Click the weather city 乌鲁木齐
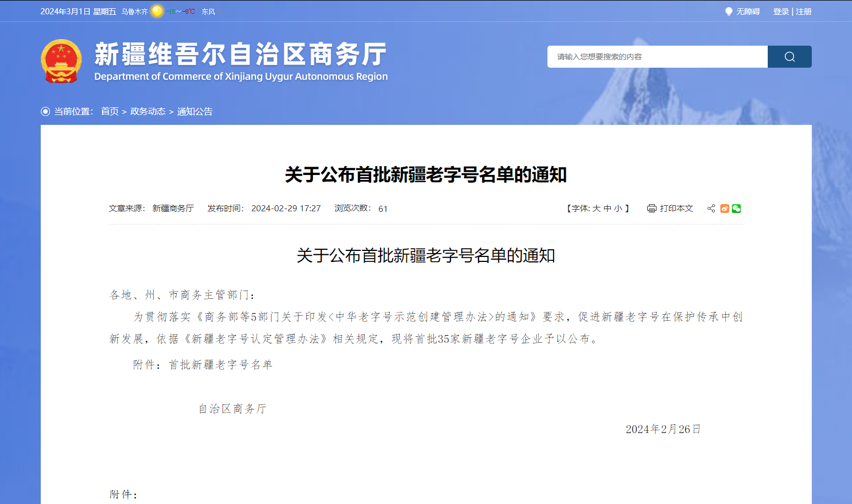The width and height of the screenshot is (852, 504). pos(135,12)
